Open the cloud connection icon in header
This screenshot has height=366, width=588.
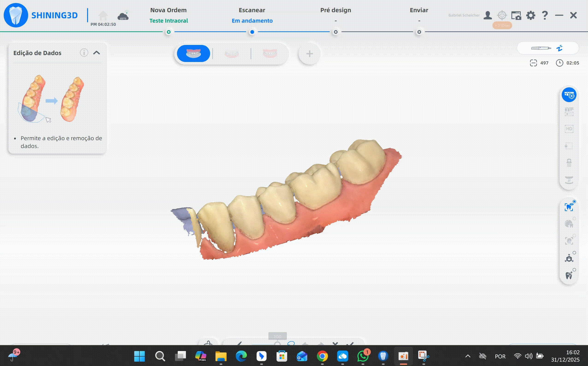tap(123, 16)
